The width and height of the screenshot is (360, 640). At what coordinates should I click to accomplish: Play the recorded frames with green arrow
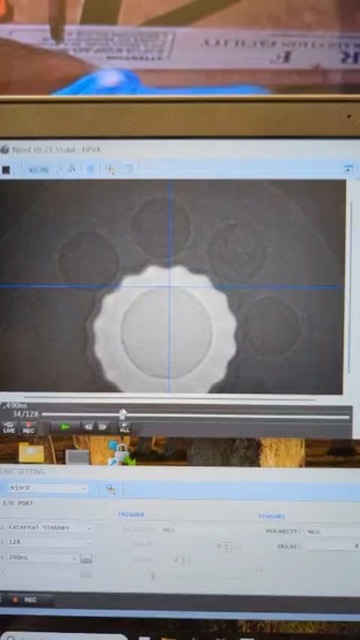tap(65, 427)
